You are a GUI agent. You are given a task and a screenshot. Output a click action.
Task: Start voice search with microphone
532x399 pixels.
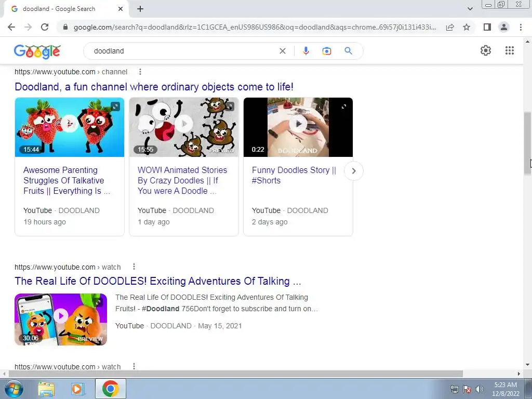[x=305, y=51]
